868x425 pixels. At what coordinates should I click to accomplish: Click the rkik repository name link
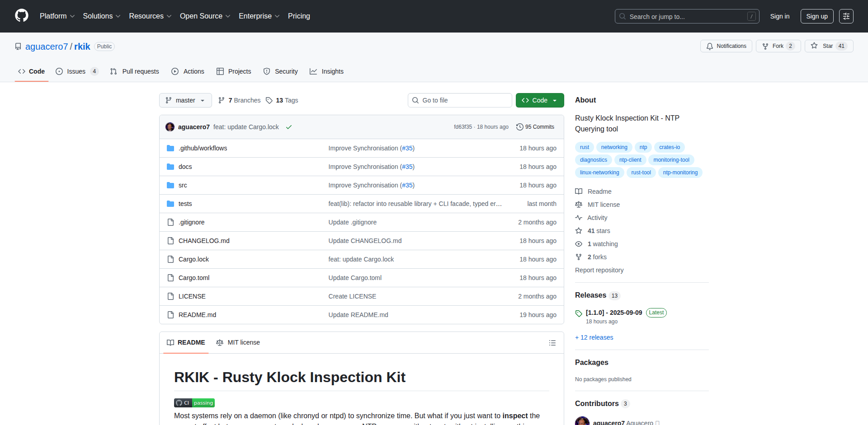click(82, 47)
